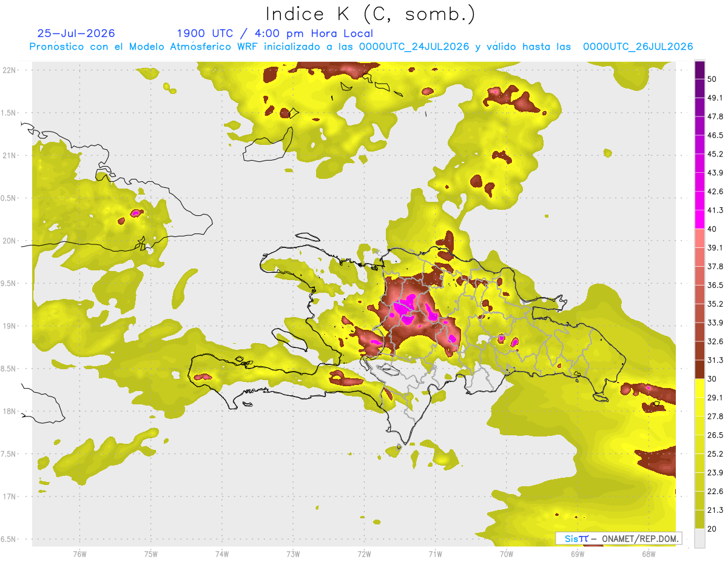Click the colorbar value '46.5'

click(715, 135)
